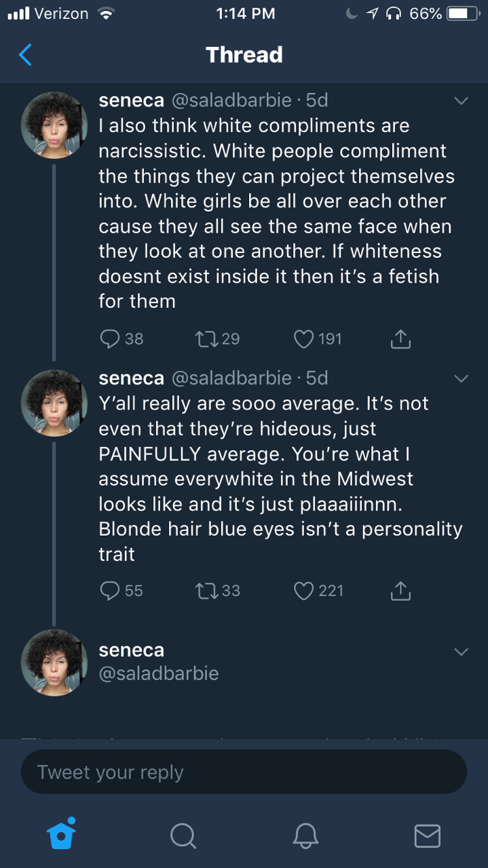
Task: Tap the Tweet your reply field
Action: (x=244, y=772)
